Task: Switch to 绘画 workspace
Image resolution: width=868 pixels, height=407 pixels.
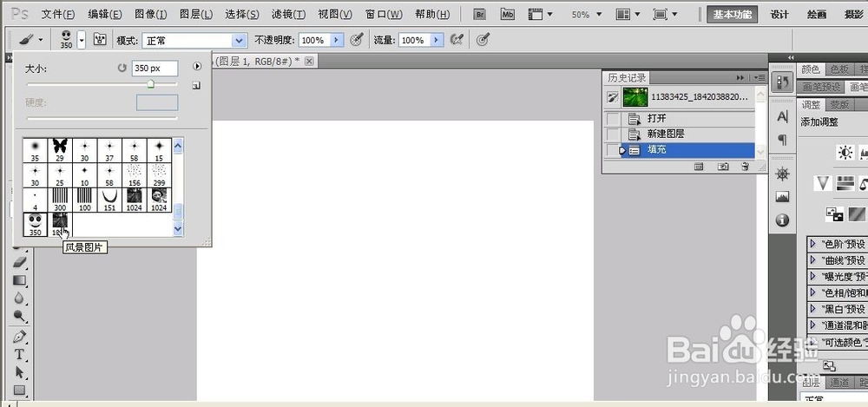Action: [x=817, y=15]
